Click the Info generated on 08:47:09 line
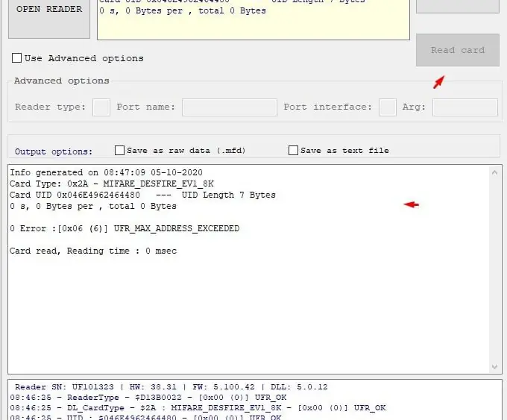This screenshot has height=420, width=507. (x=106, y=172)
